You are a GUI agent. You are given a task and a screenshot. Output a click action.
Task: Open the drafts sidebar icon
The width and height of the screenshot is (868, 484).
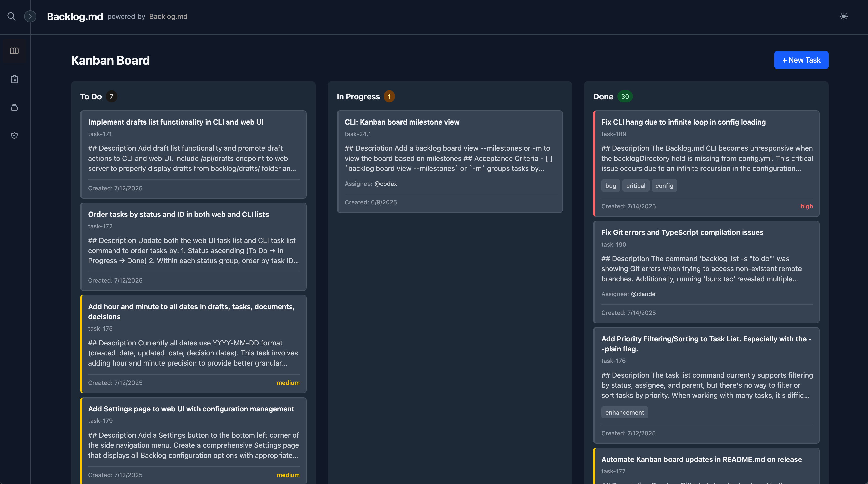pos(14,107)
